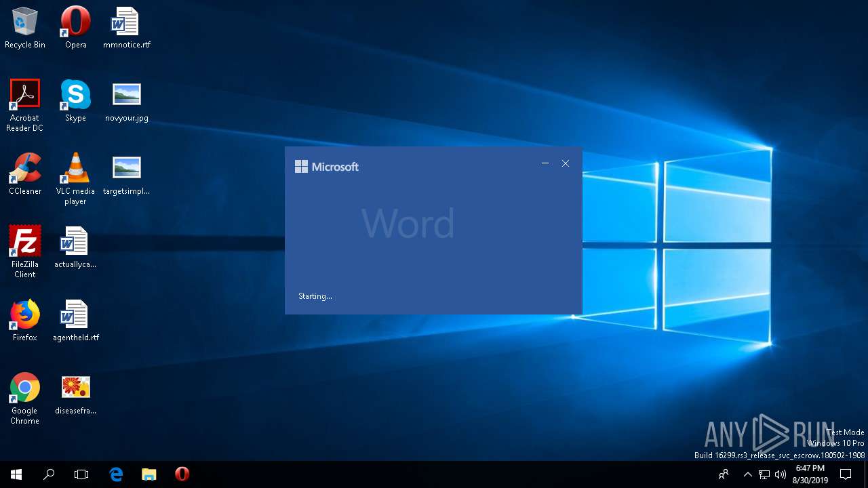Select the Google Chrome shortcut
The height and width of the screenshot is (488, 868).
coord(25,399)
